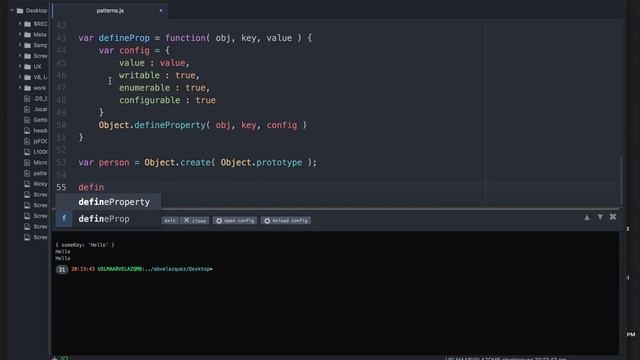This screenshot has height=360, width=640.
Task: Click the head image file icon
Action: 27,131
